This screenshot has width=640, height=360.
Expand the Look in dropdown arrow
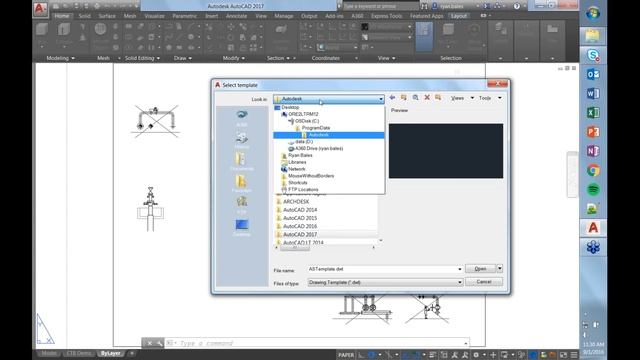point(380,99)
